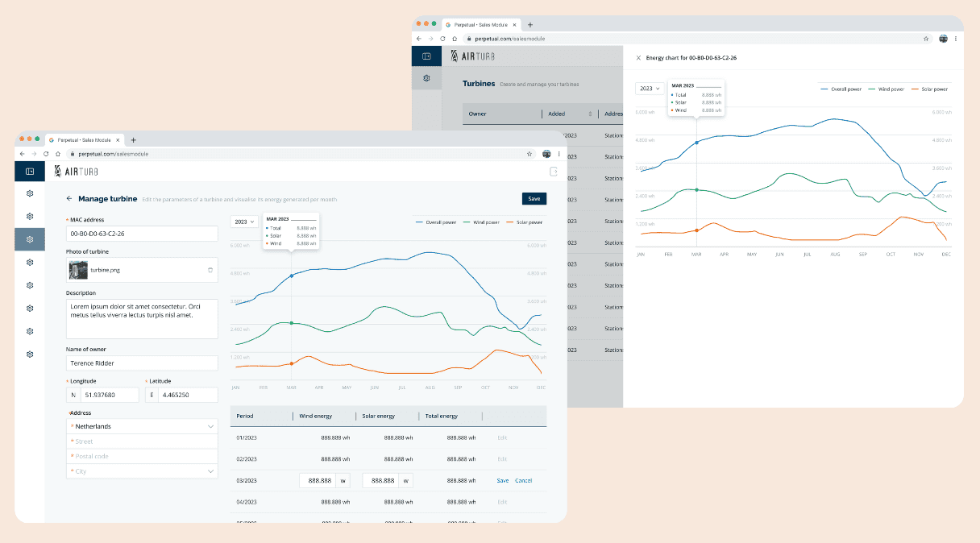Toggle the sidebar panel icon in front window
The width and height of the screenshot is (980, 543).
(x=30, y=171)
